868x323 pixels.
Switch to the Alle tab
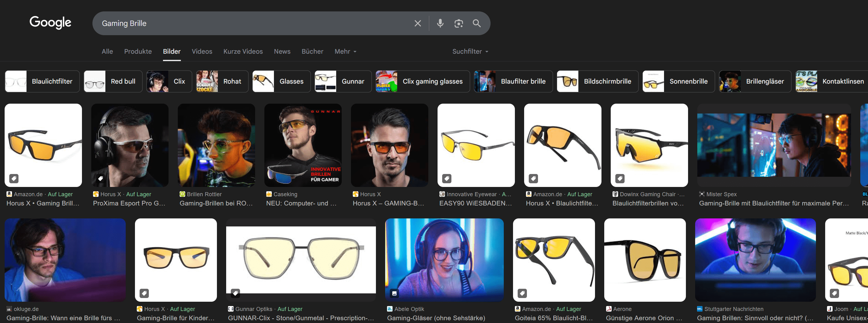107,51
